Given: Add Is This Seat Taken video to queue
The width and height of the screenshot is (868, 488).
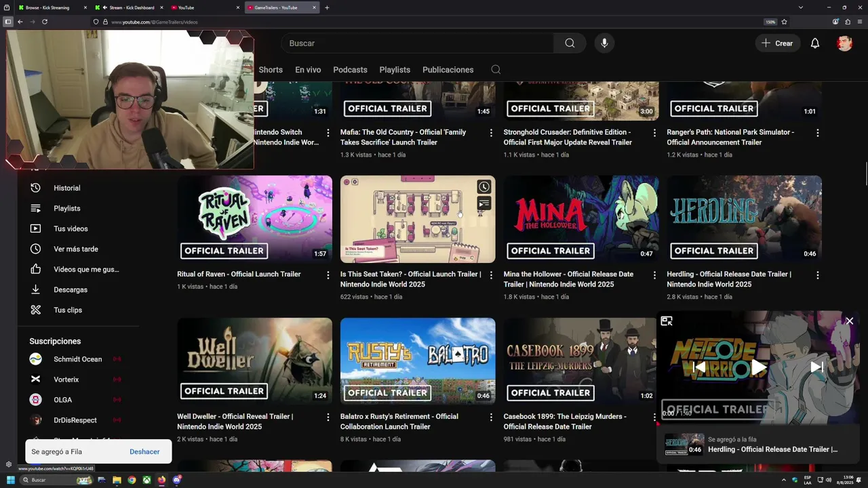Looking at the screenshot, I should coord(484,203).
